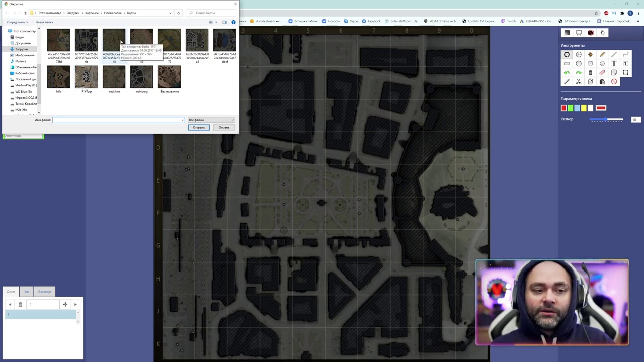Click the green redo arrow
This screenshot has width=644, height=362.
579,73
